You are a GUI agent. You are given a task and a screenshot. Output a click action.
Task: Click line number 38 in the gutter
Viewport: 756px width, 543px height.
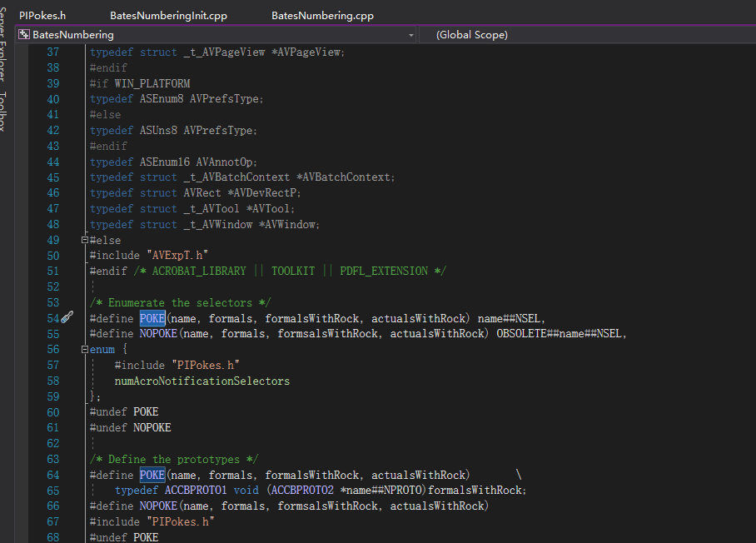tap(53, 68)
